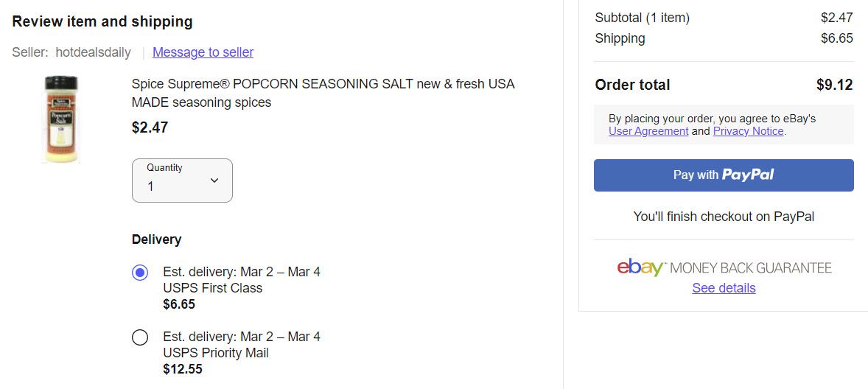The width and height of the screenshot is (868, 389).
Task: Click the item price below product title
Action: [150, 127]
